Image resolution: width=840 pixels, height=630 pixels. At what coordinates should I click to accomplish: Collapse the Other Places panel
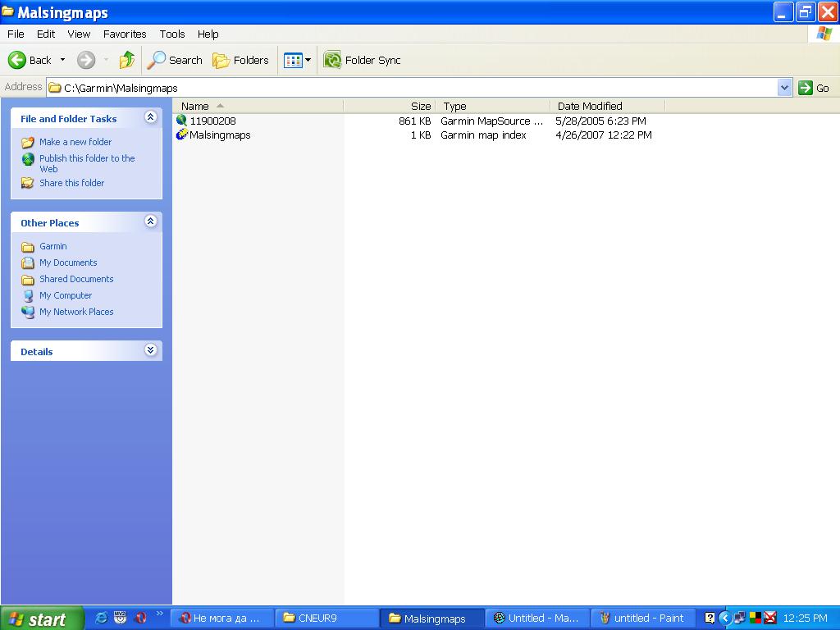click(x=150, y=221)
